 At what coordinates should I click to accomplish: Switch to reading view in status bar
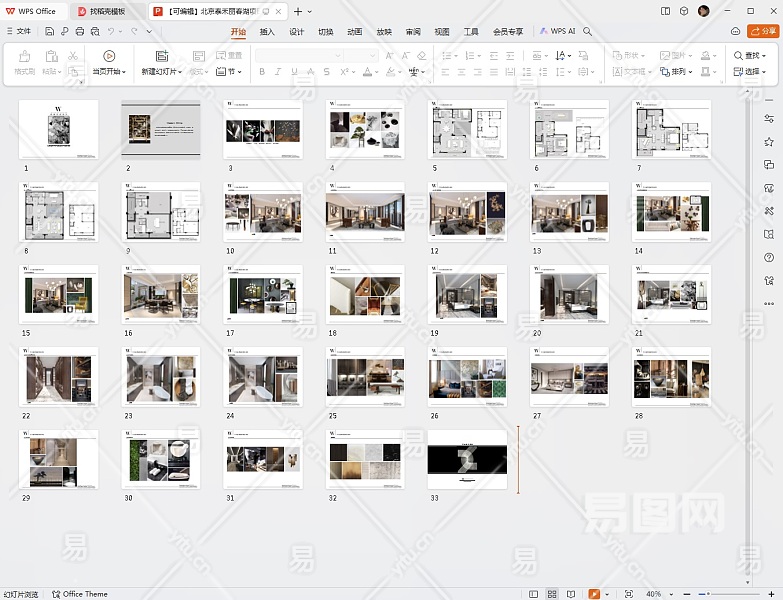pos(570,594)
